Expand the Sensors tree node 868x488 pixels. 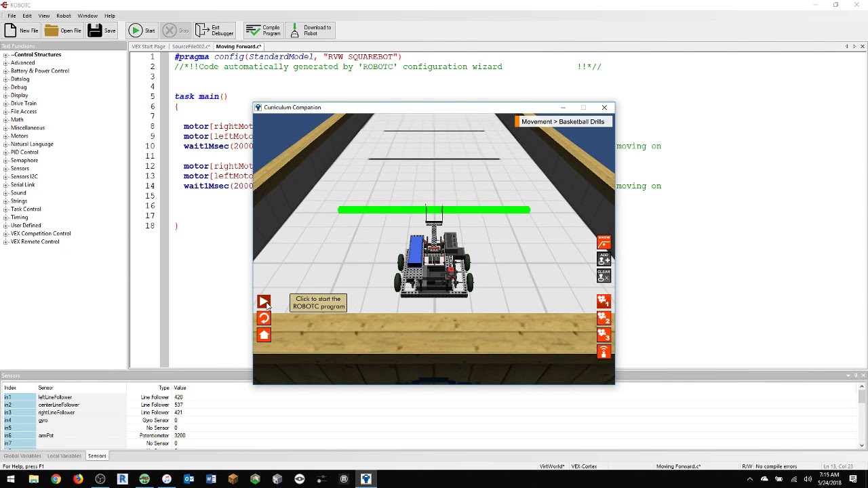tap(5, 169)
